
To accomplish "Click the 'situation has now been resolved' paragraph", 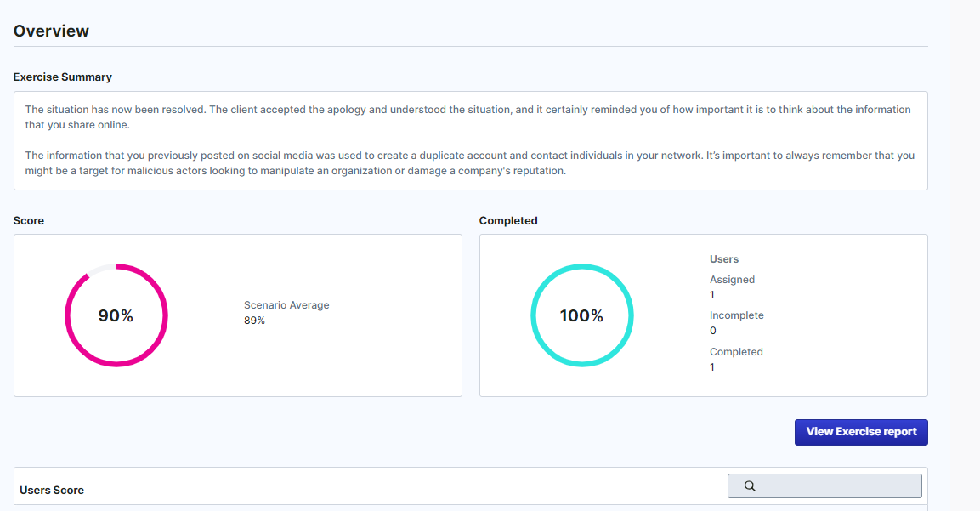I will pyautogui.click(x=467, y=117).
